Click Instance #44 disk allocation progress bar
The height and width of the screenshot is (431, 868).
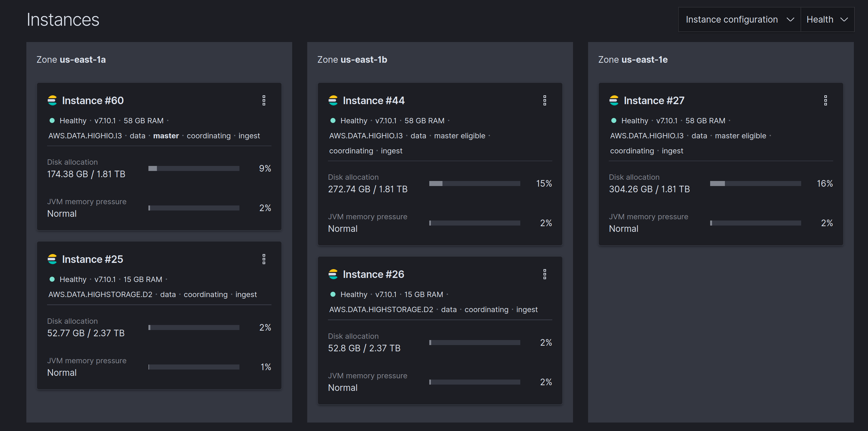click(x=474, y=184)
